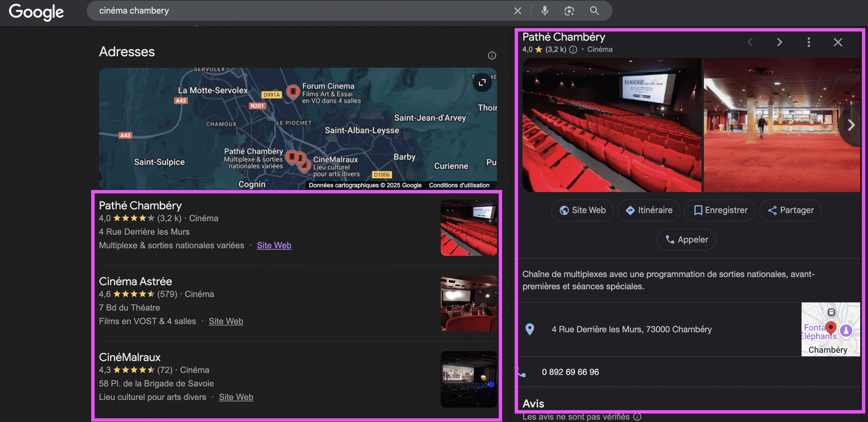Select the Cinéma Astrée listing title
868x422 pixels.
pyautogui.click(x=135, y=281)
